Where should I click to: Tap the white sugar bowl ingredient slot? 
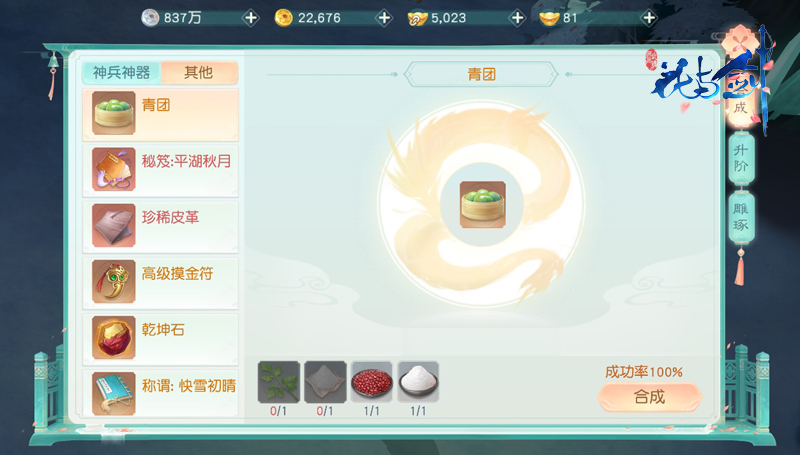pos(418,382)
